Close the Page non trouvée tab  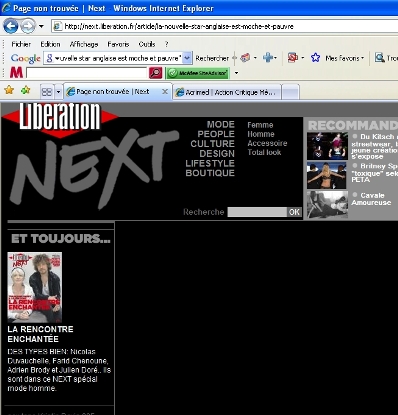(x=165, y=92)
